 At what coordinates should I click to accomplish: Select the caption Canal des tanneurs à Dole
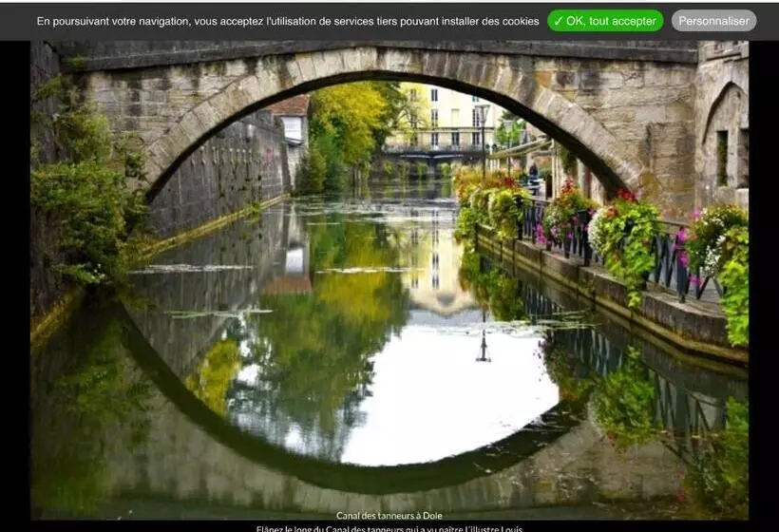(389, 516)
